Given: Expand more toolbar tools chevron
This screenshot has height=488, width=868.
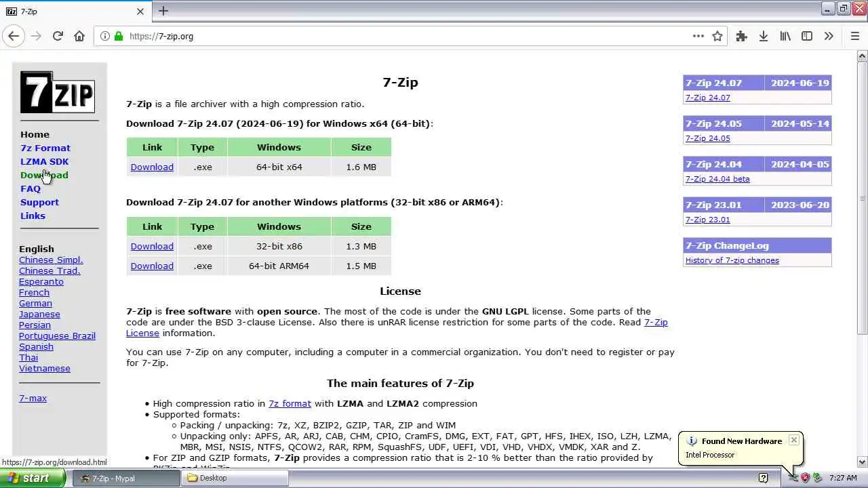Looking at the screenshot, I should pyautogui.click(x=829, y=36).
